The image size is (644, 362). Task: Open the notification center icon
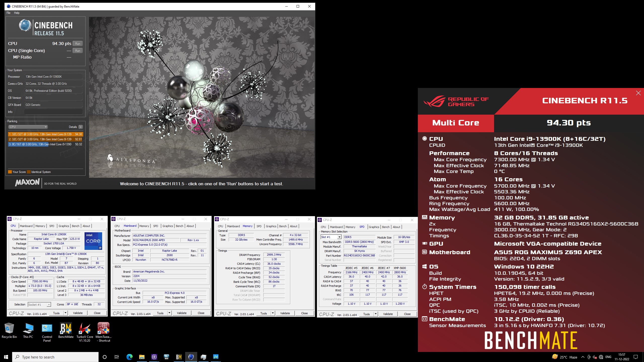coord(636,357)
